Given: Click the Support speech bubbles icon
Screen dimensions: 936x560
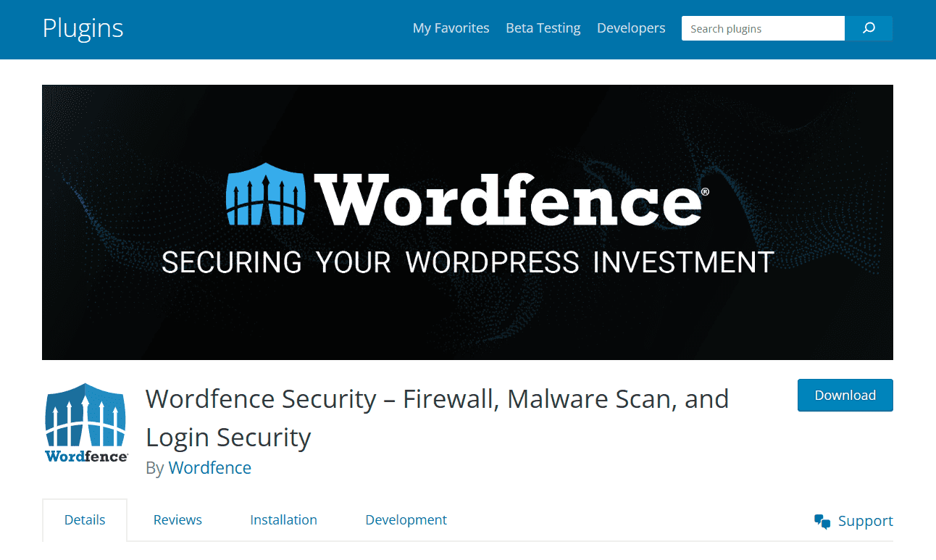Looking at the screenshot, I should 822,522.
